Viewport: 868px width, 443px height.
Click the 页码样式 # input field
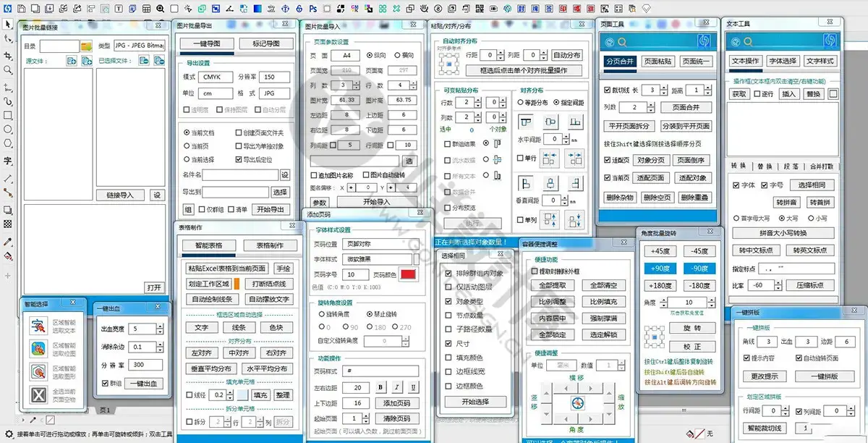click(380, 371)
